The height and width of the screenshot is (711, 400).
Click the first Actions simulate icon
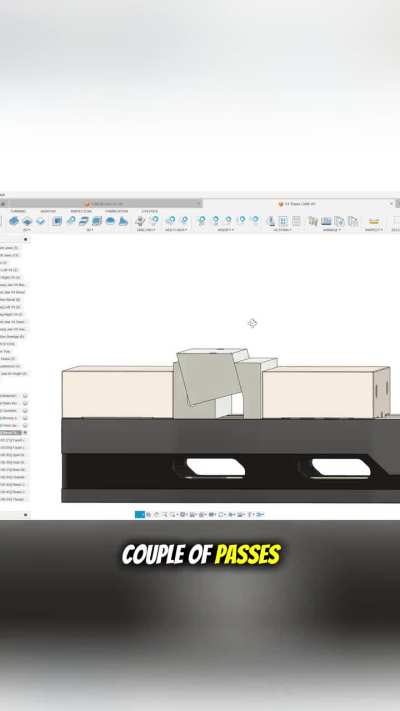[x=271, y=221]
